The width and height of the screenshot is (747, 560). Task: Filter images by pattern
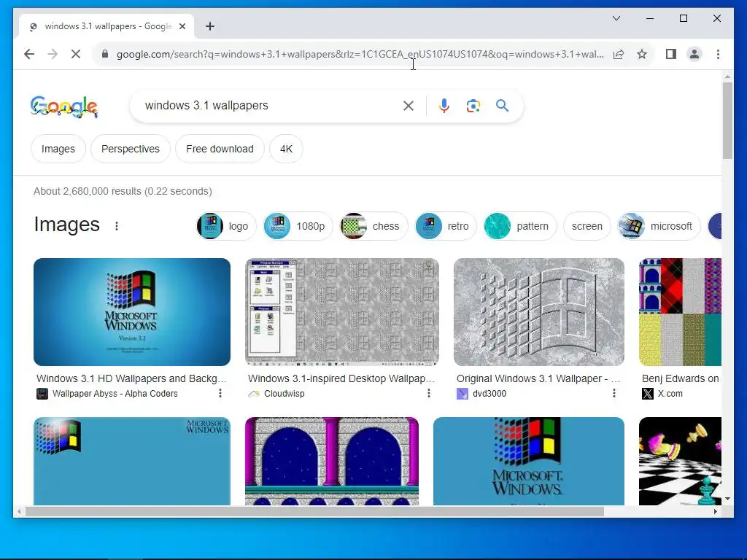[519, 226]
